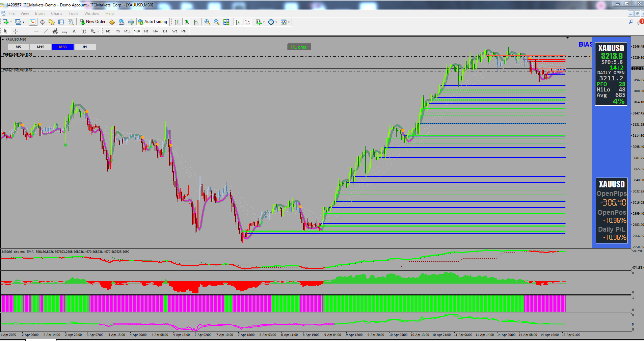Show the Market Watch window
Image resolution: width=644 pixels, height=341 pixels.
(x=32, y=22)
